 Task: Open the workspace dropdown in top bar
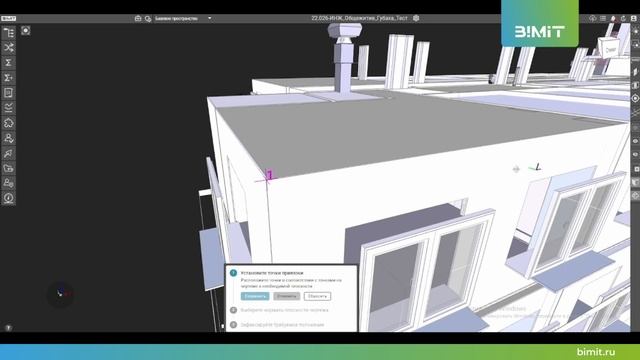coord(183,18)
